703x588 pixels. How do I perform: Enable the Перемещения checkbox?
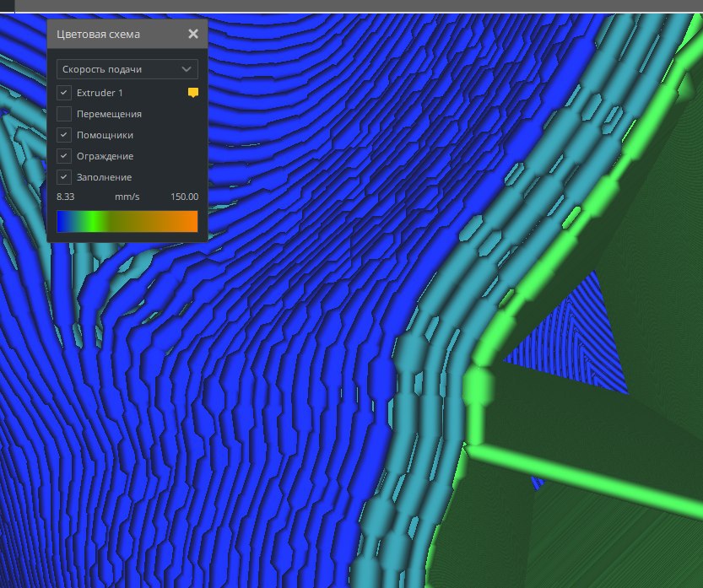point(64,114)
